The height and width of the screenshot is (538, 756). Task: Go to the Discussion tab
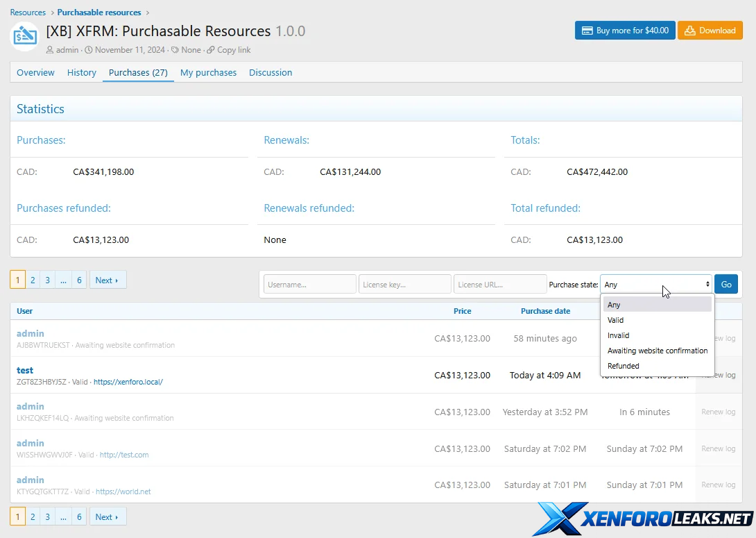point(270,72)
